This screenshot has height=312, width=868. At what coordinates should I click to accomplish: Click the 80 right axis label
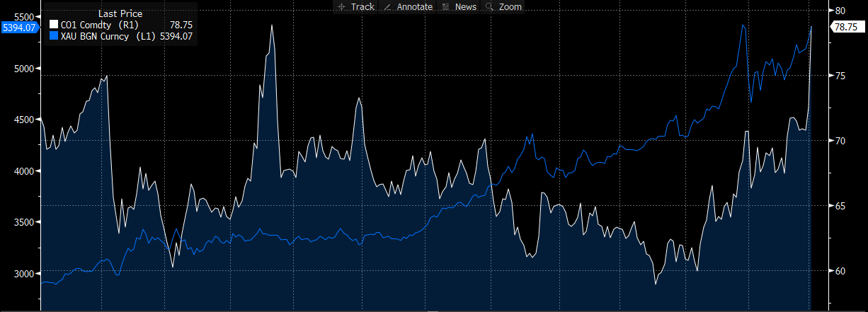(x=840, y=11)
